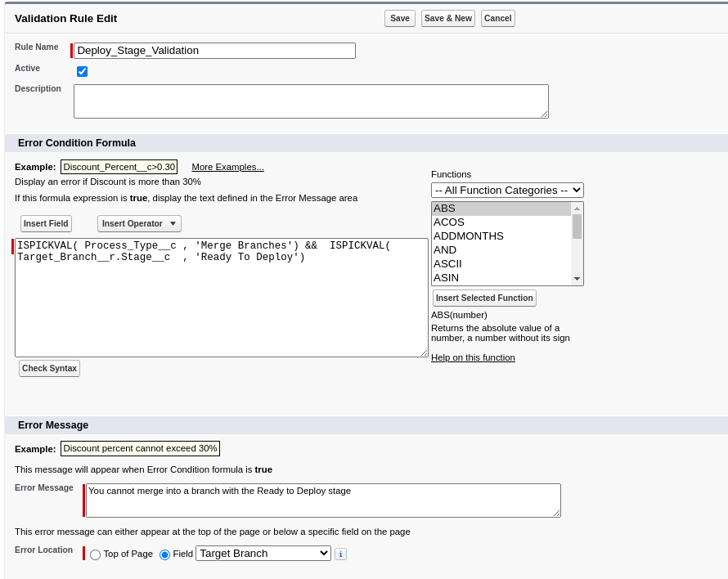Screen dimensions: 728x579
Task: Click the Save & New button
Action: (448, 19)
